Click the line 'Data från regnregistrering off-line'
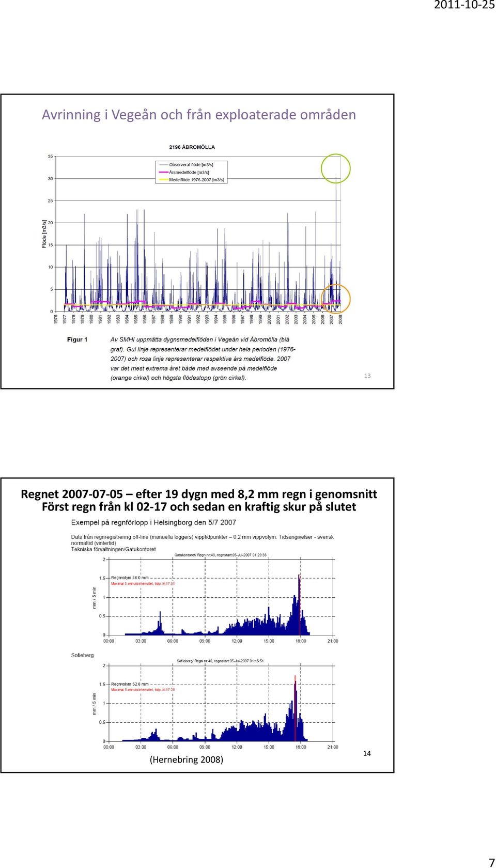Screen dimensions: 496x868 click(202, 537)
